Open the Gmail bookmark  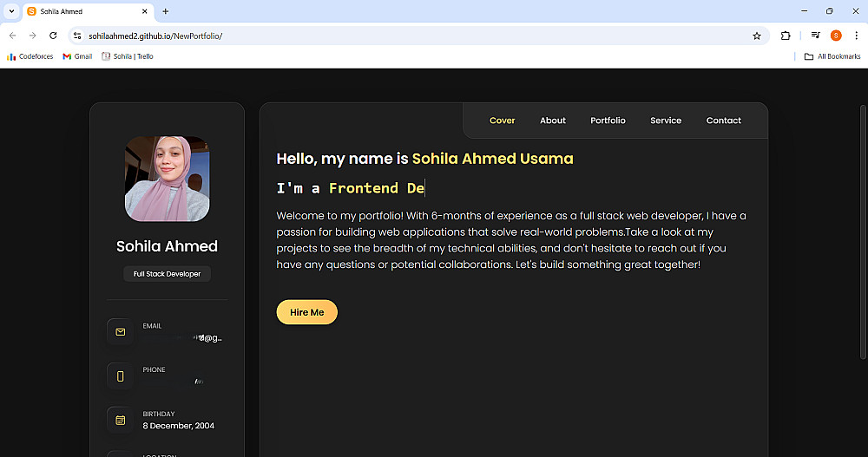pyautogui.click(x=77, y=56)
